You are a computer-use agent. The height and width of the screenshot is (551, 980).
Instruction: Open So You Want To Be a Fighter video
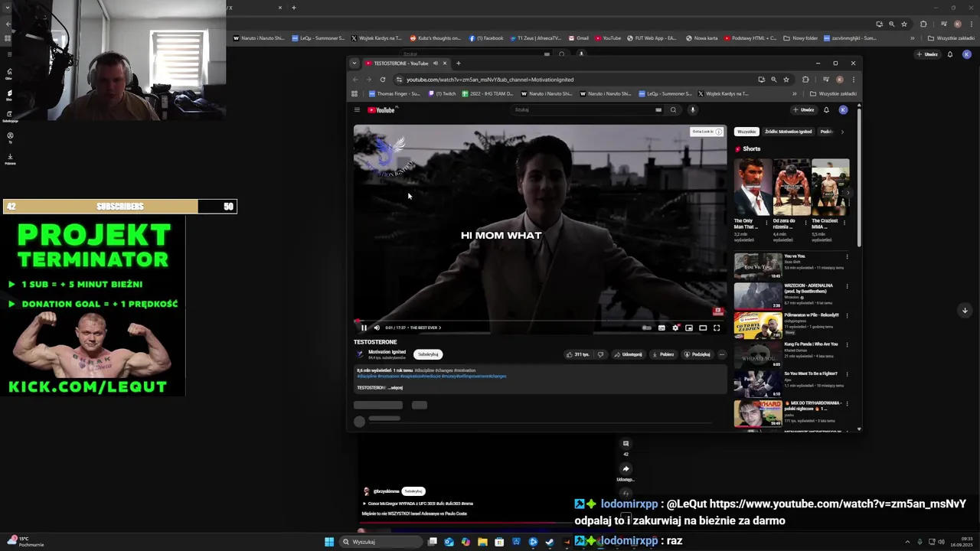coord(758,383)
